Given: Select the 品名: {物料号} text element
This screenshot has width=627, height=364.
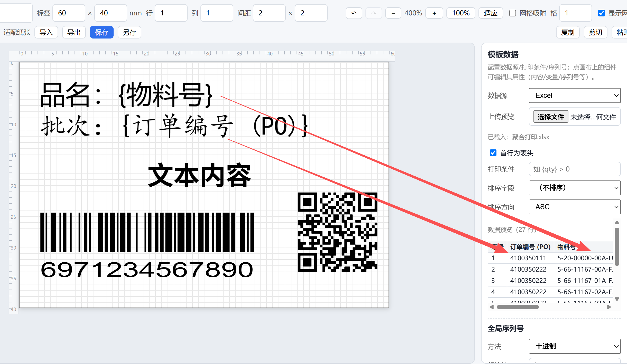Looking at the screenshot, I should [x=127, y=95].
